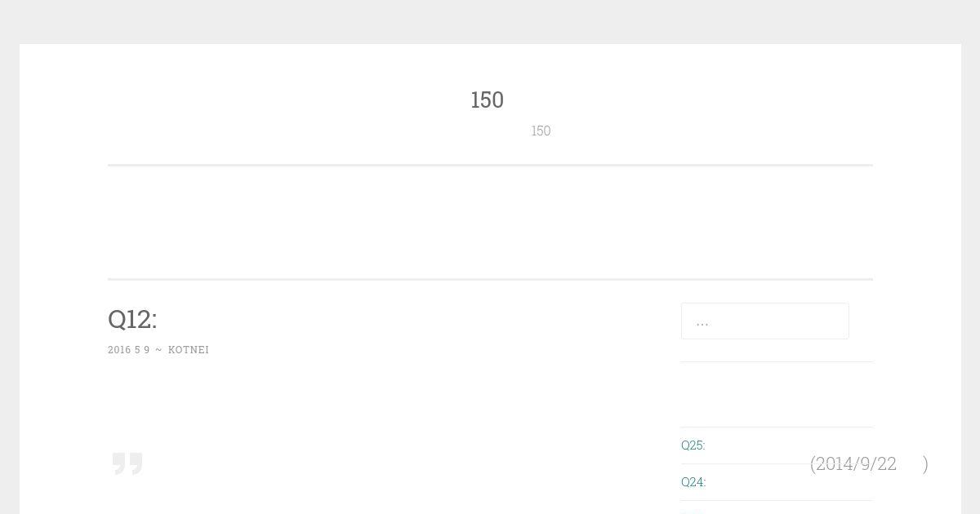Viewport: 980px width, 514px height.
Task: Click the ellipsis placeholder in search box
Action: [x=702, y=321]
